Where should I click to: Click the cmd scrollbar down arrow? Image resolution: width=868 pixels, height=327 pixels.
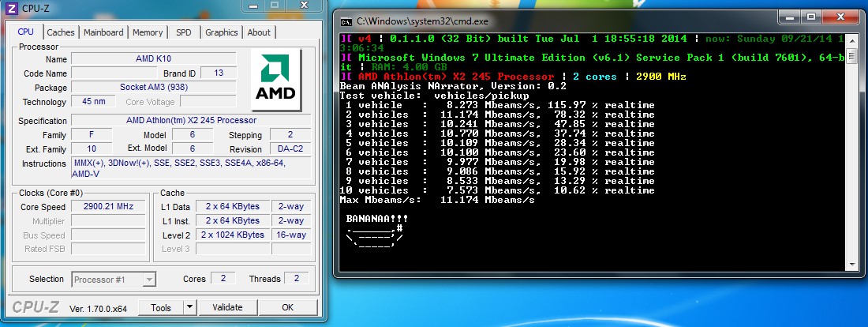(852, 265)
